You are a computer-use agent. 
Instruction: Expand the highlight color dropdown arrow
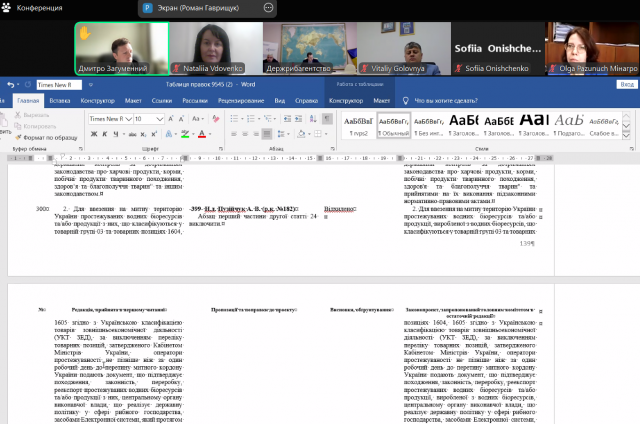click(193, 134)
